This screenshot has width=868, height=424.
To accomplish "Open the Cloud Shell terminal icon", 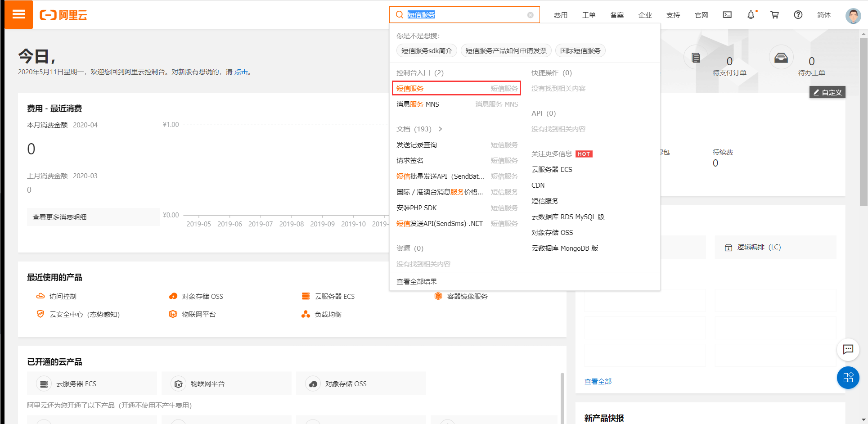I will (x=727, y=15).
